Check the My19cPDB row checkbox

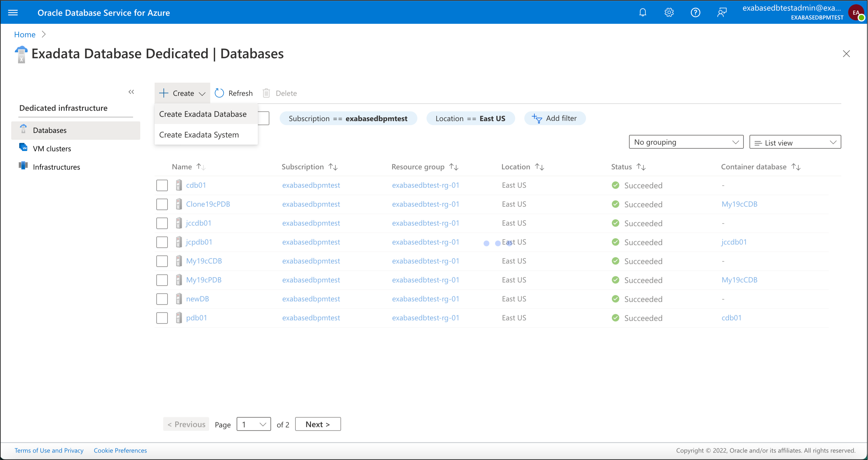coord(162,280)
